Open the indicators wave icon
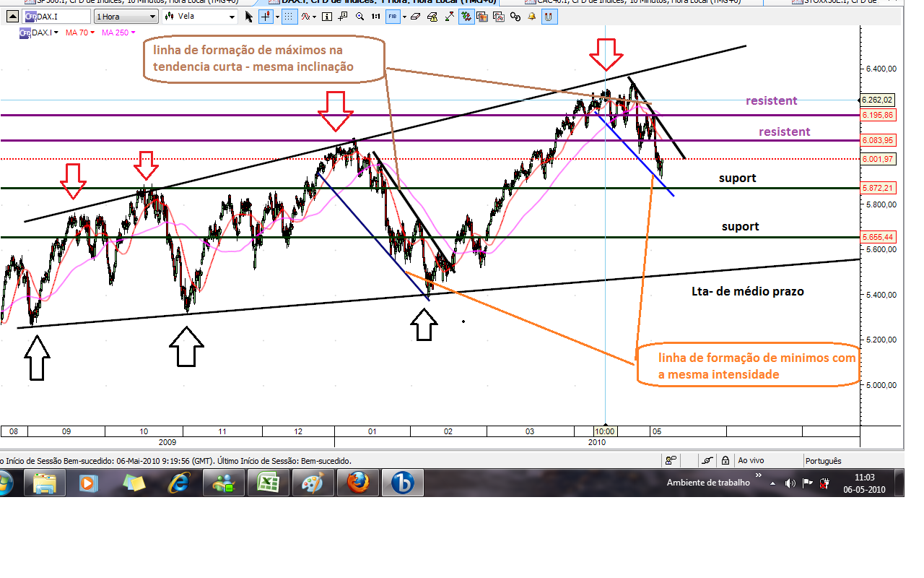The height and width of the screenshot is (578, 924). (x=305, y=17)
